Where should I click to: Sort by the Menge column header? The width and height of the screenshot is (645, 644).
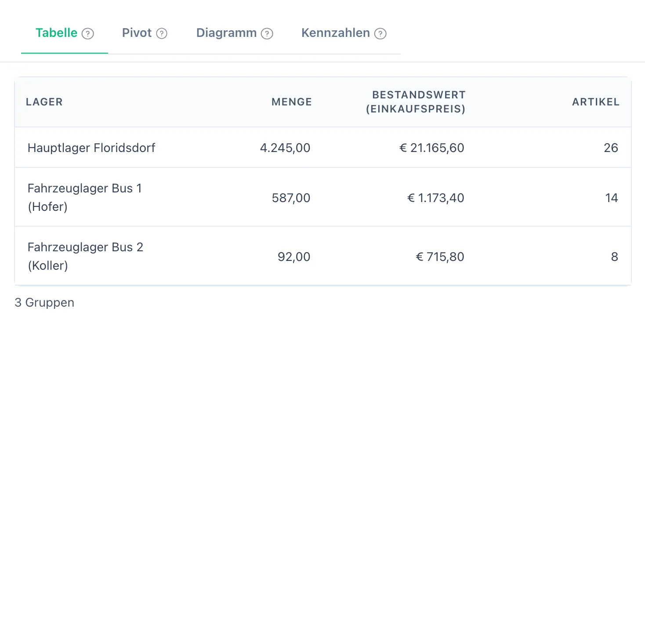click(292, 102)
